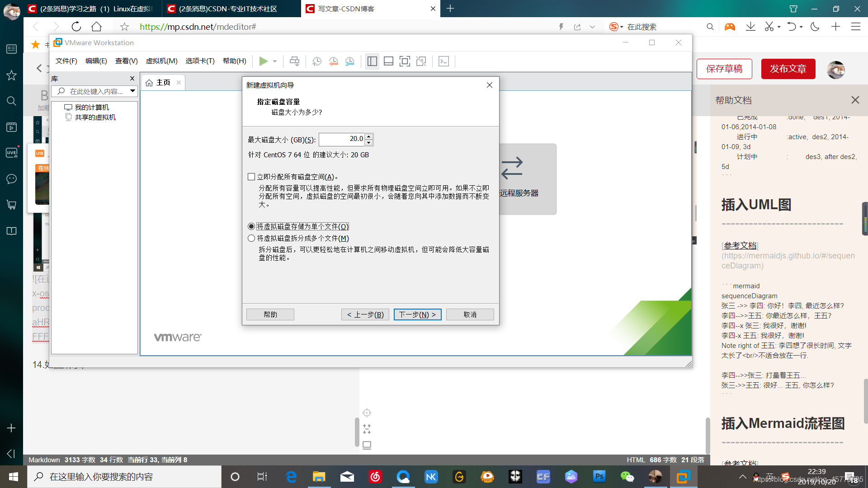Open the 选项卡(T) menu
868x488 pixels.
(x=200, y=61)
